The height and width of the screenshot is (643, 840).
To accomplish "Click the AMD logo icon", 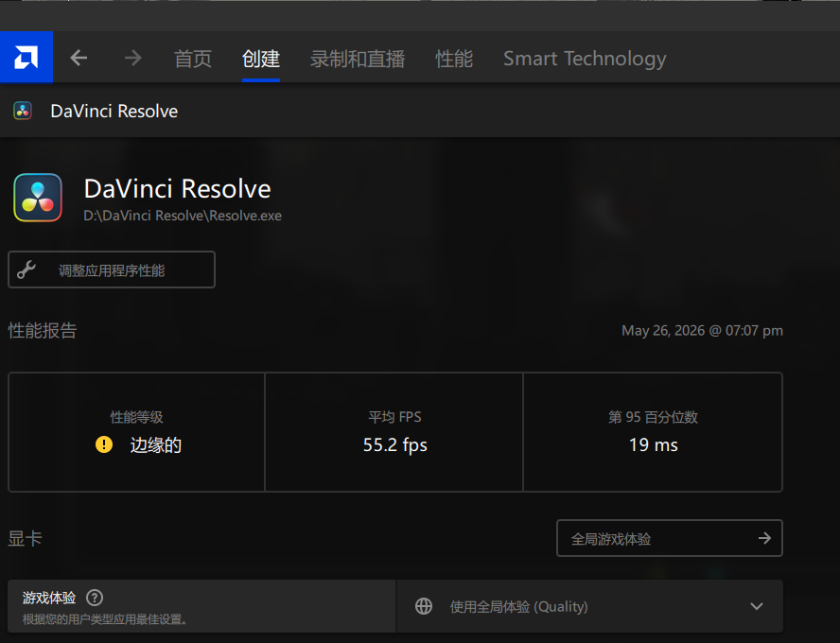I will [x=26, y=58].
